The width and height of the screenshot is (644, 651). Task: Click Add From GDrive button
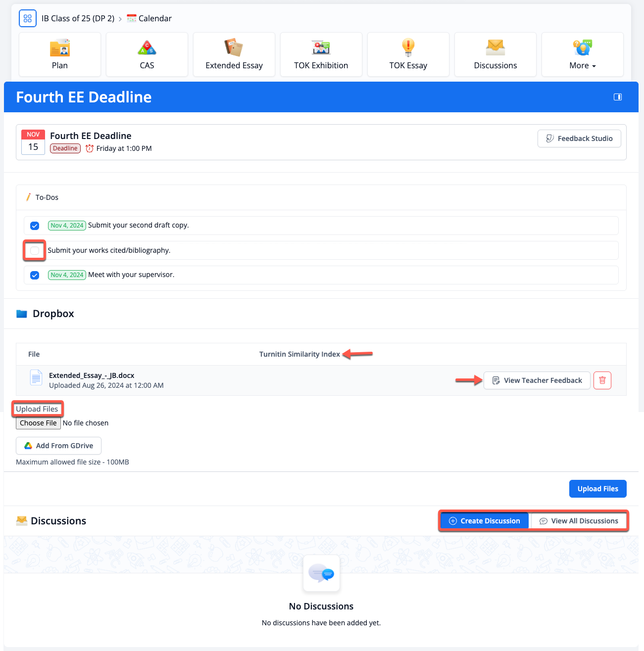(58, 446)
